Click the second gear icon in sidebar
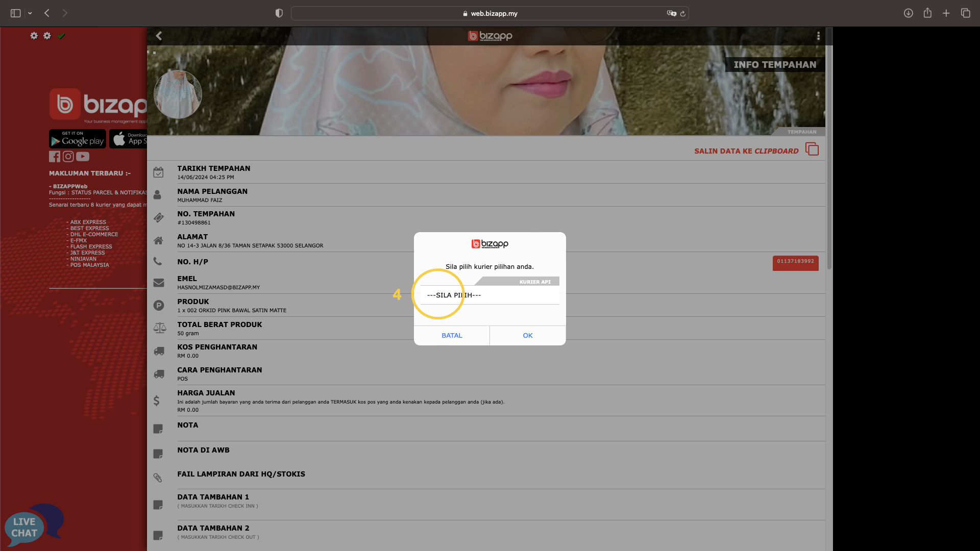This screenshot has width=980, height=551. click(47, 36)
